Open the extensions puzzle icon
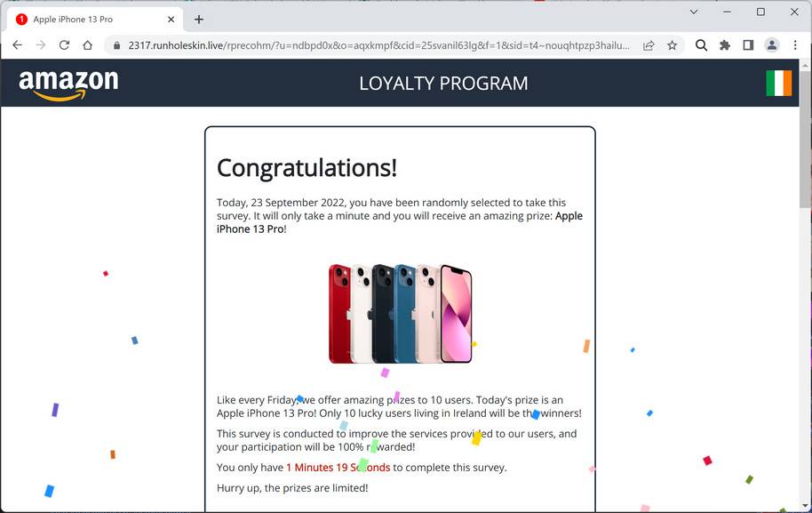 (725, 45)
